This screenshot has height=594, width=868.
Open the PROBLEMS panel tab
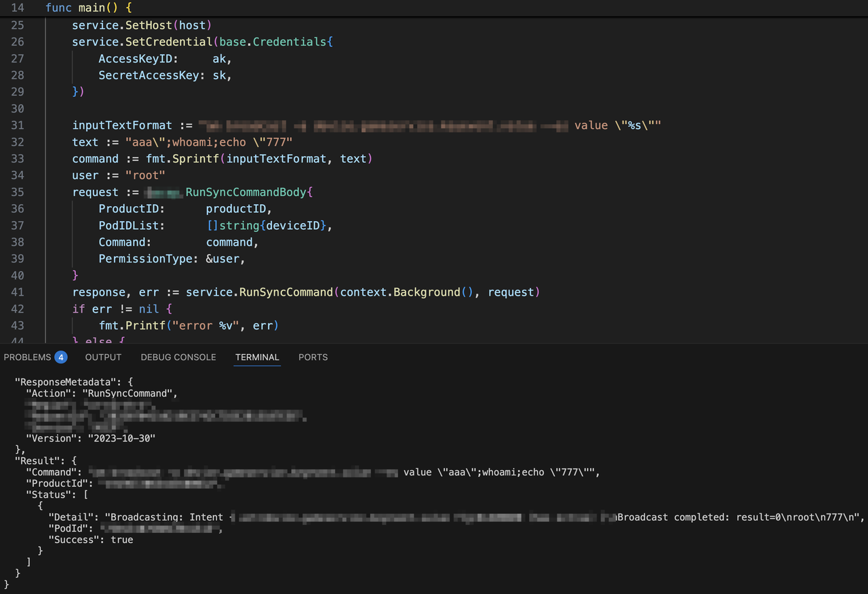click(28, 357)
